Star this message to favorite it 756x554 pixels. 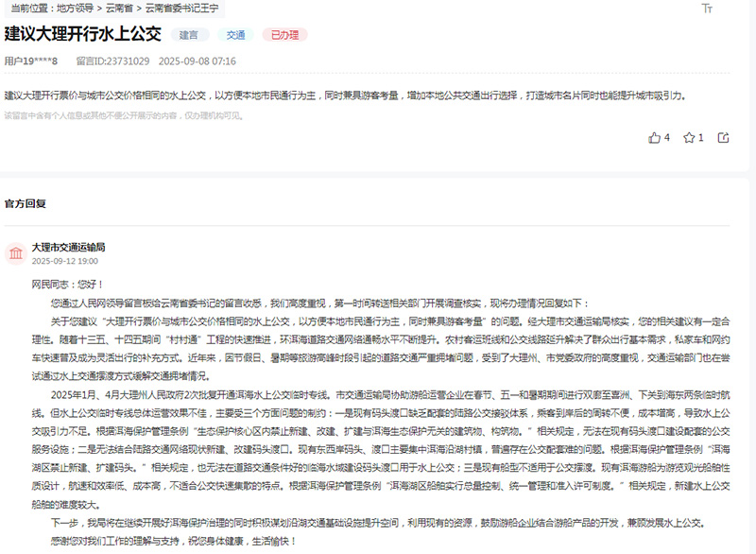(x=689, y=137)
